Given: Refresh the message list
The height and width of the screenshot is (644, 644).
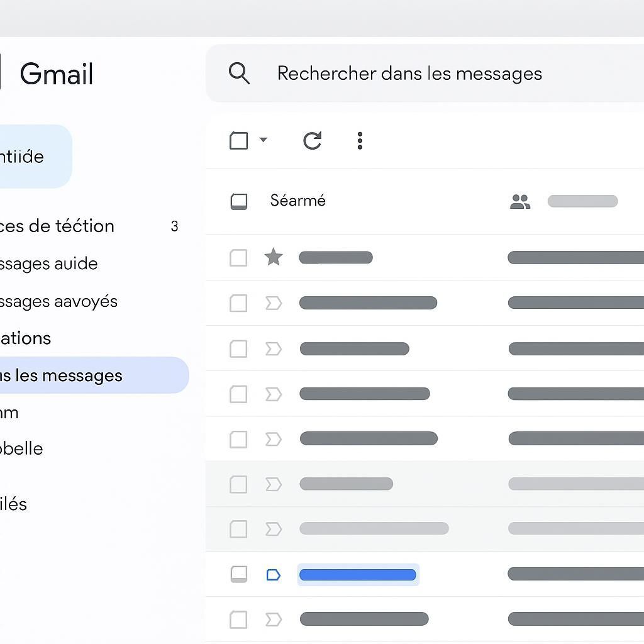Looking at the screenshot, I should coord(312,140).
